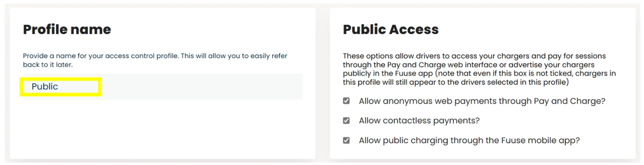The height and width of the screenshot is (165, 644).
Task: Toggle the anonymous web payments checkbox
Action: [x=346, y=101]
